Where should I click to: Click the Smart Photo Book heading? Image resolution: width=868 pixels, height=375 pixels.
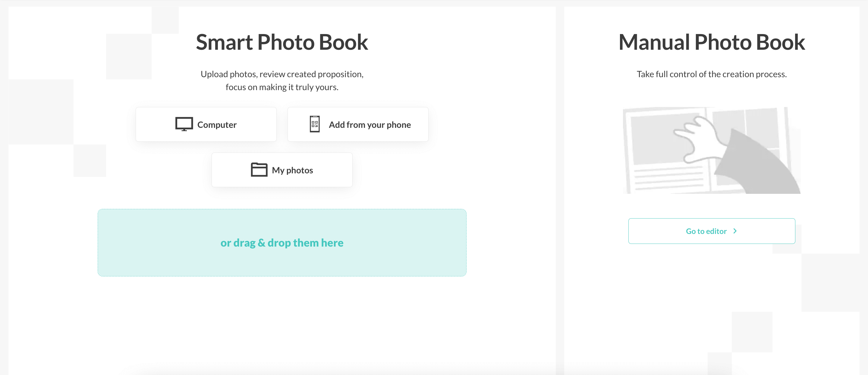(282, 42)
